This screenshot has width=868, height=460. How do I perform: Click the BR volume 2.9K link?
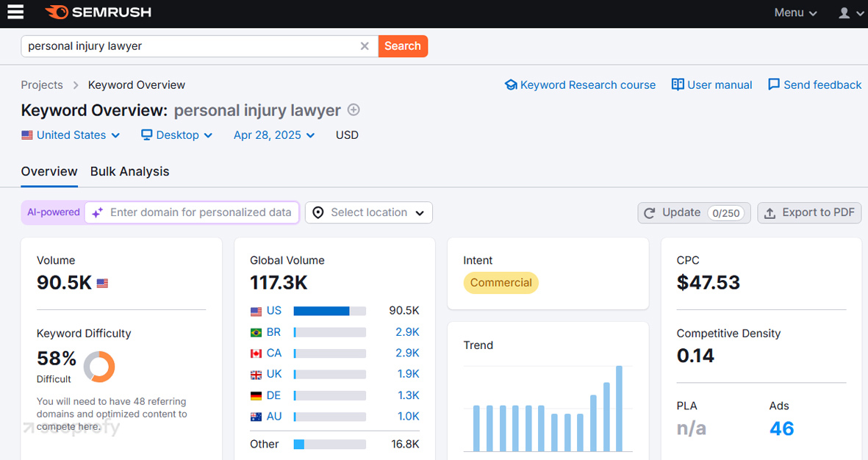407,332
